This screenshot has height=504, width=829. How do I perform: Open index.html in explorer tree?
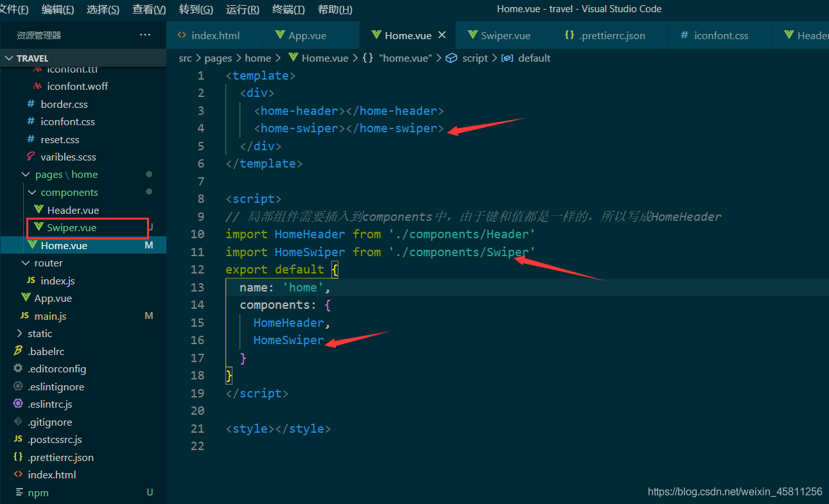coord(51,474)
